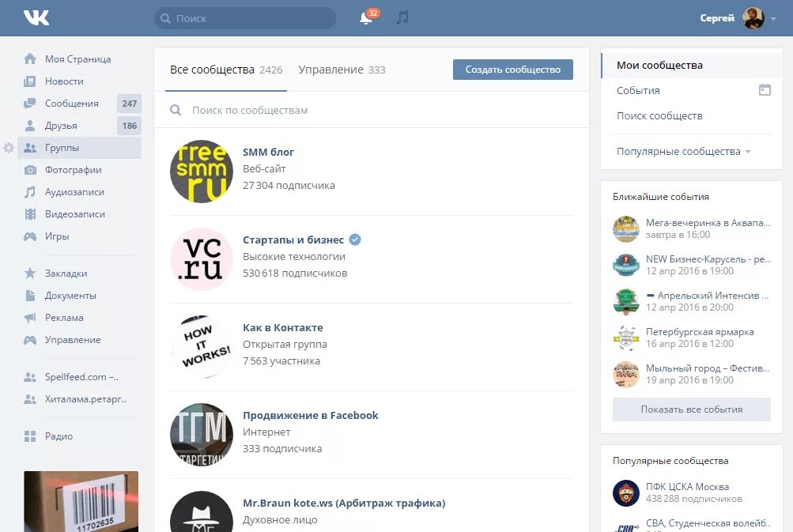
Task: Click free smm ru community avatar
Action: (202, 172)
